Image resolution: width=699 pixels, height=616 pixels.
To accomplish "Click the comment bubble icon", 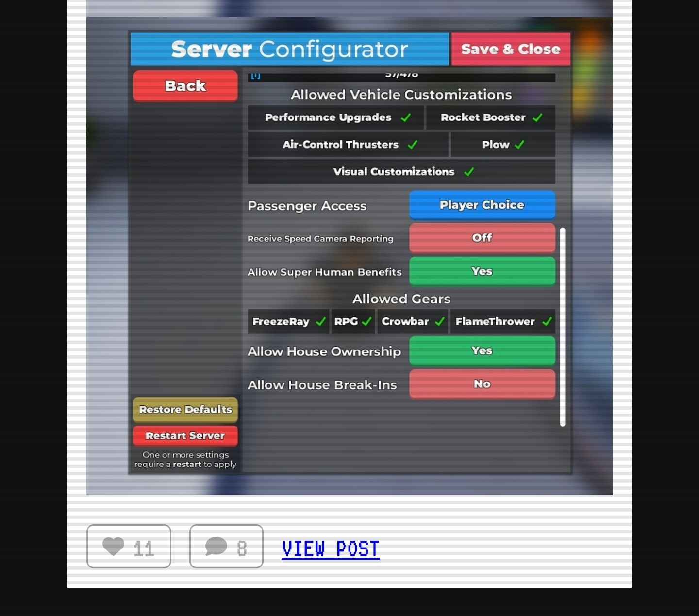I will (216, 547).
